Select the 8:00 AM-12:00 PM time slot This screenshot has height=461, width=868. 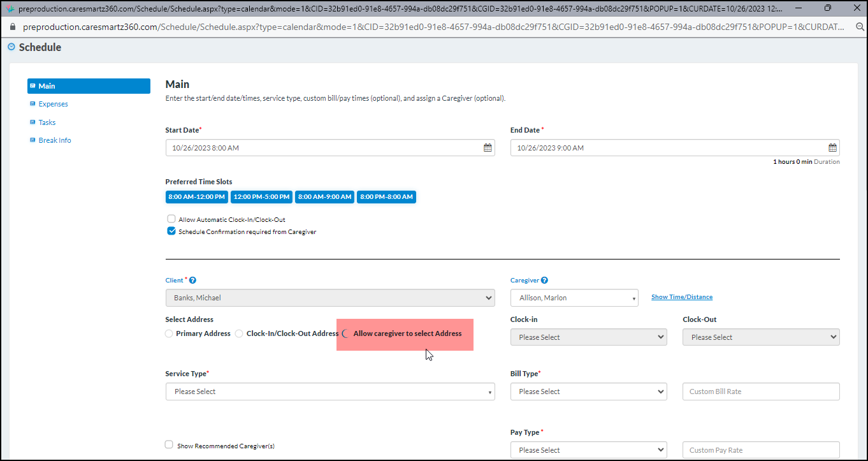click(x=196, y=196)
